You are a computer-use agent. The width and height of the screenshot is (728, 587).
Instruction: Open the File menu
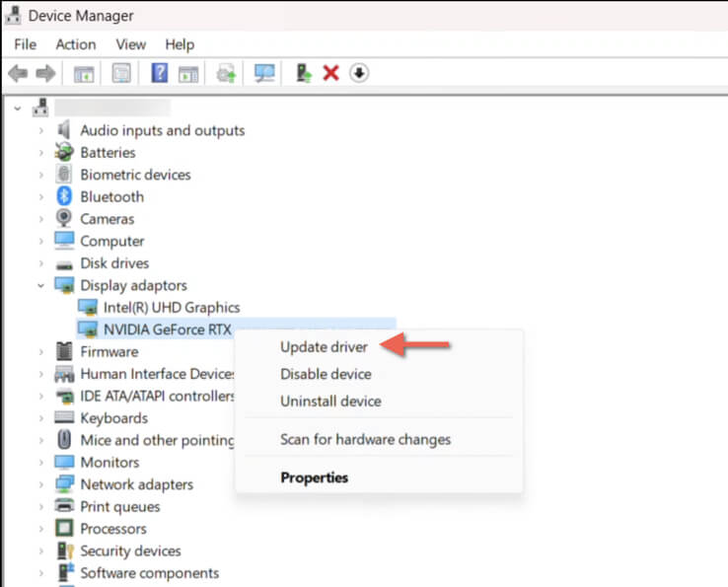[x=25, y=44]
